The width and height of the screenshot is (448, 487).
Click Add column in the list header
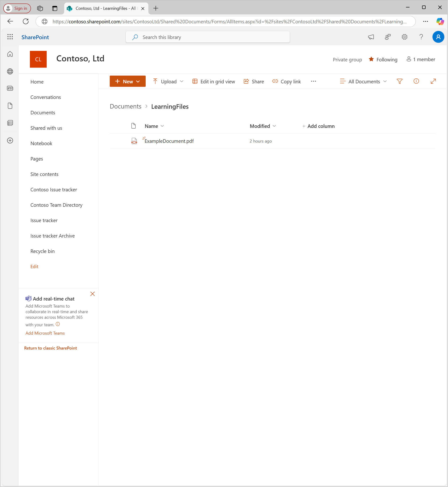[318, 126]
